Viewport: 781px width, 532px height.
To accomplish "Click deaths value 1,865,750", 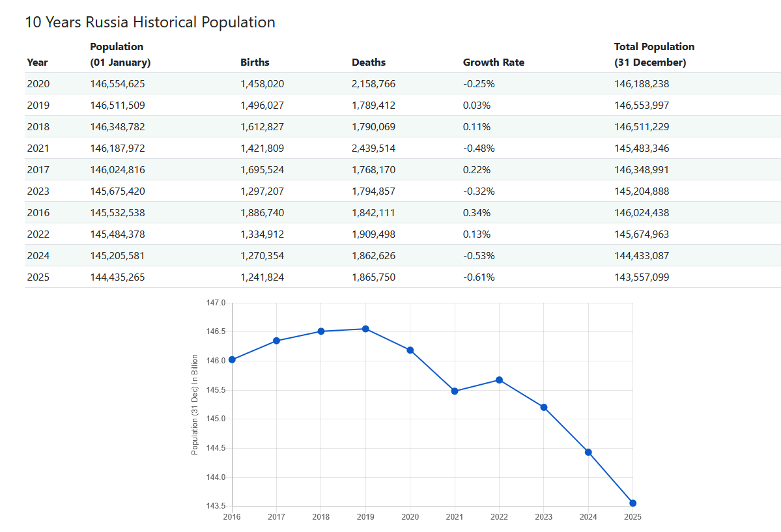I will coord(374,277).
